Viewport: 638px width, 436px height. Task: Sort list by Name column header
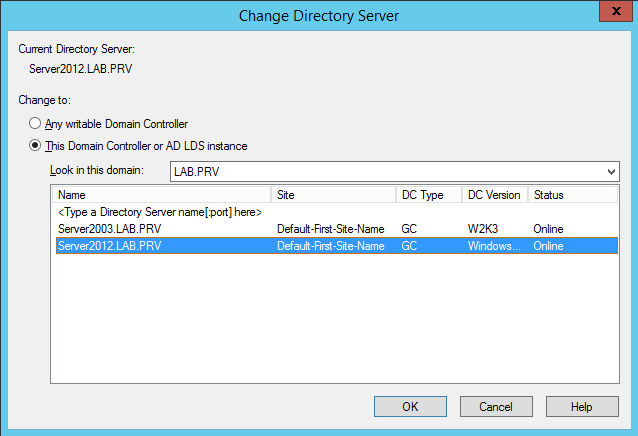pyautogui.click(x=161, y=195)
